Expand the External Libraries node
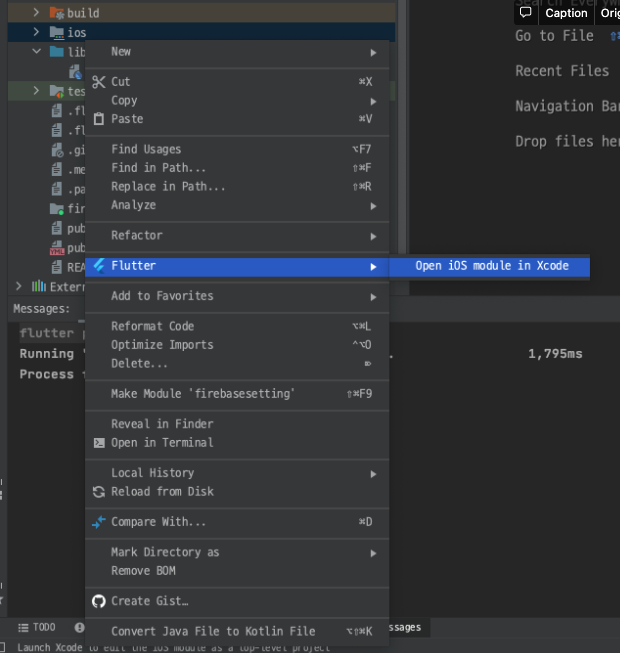 click(18, 286)
